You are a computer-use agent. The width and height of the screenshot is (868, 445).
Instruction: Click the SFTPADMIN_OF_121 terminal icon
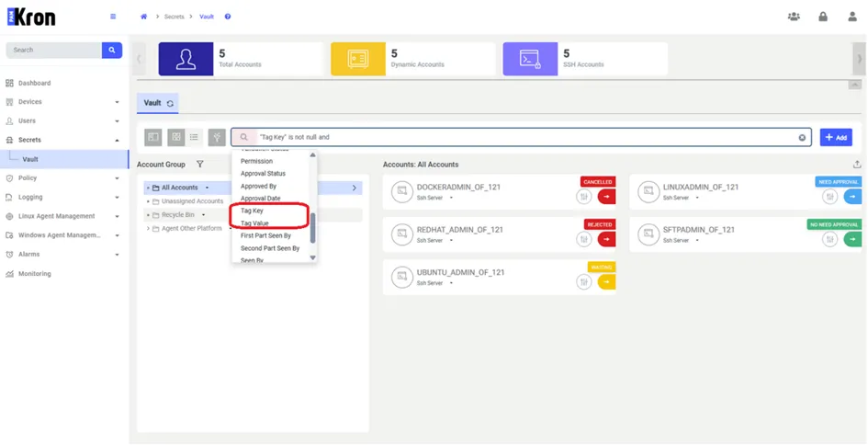(x=648, y=234)
